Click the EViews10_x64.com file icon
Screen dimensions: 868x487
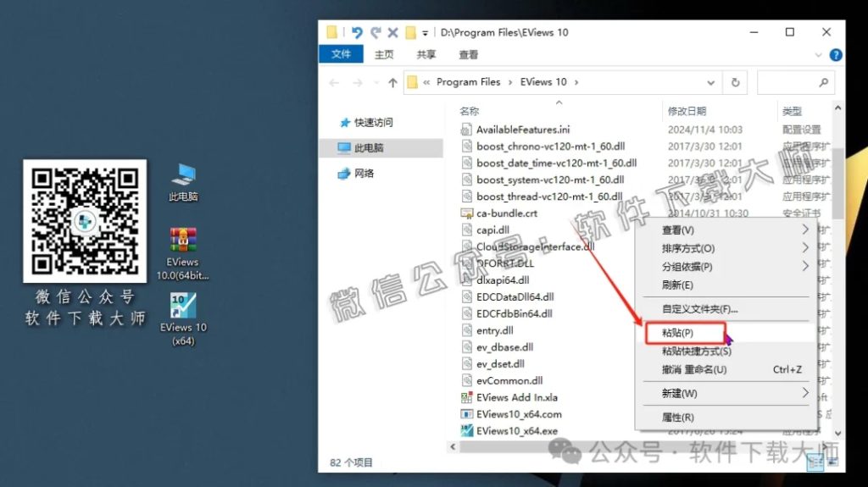pyautogui.click(x=467, y=414)
